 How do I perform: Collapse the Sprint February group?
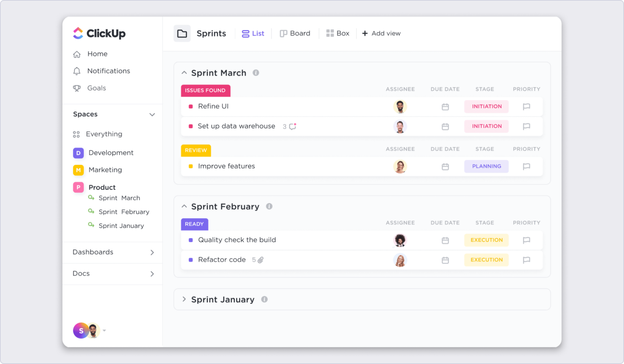click(184, 206)
